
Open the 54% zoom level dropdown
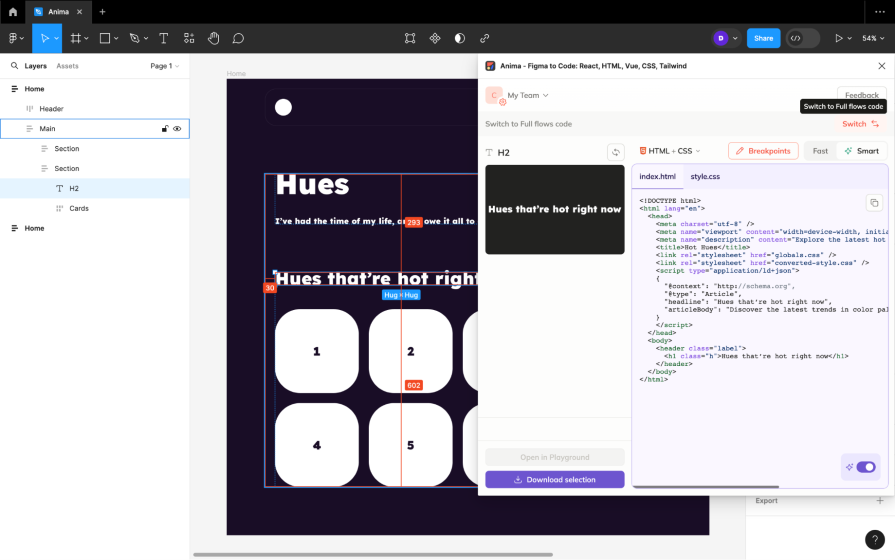pos(873,38)
